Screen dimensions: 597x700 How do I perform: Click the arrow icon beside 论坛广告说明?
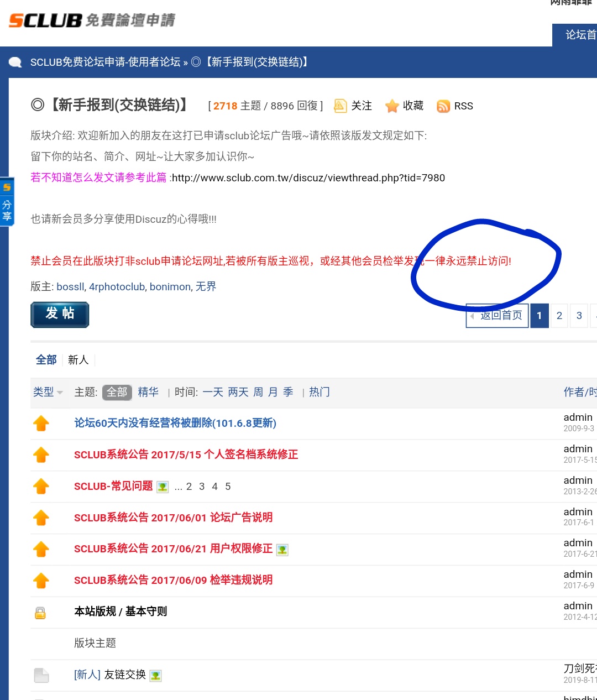click(x=41, y=518)
